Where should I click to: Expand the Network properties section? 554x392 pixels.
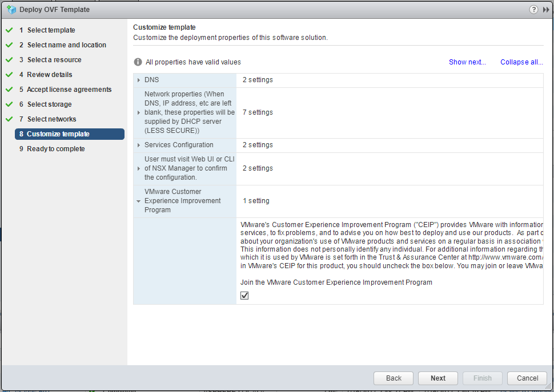tap(139, 112)
